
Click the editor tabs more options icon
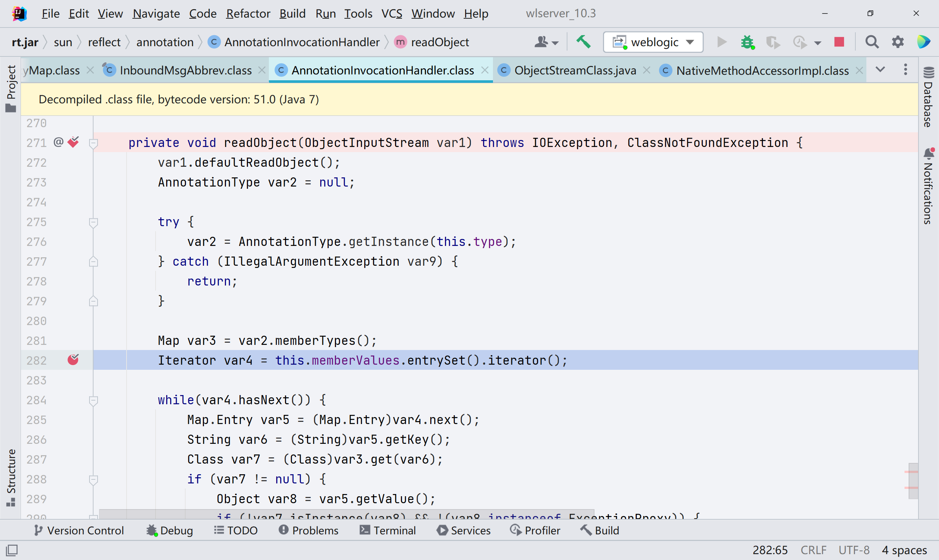coord(905,70)
